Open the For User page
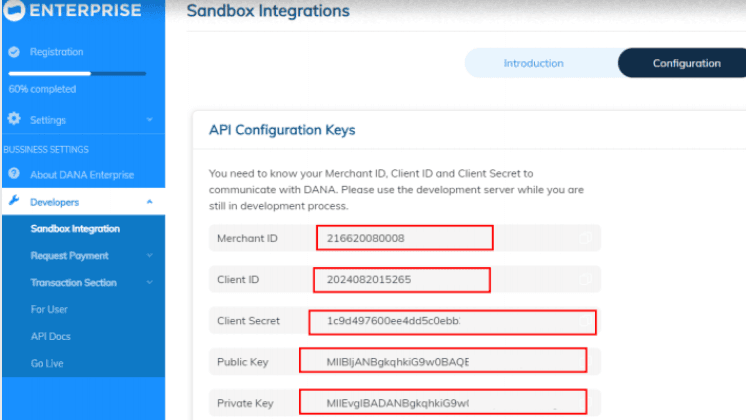 (49, 310)
